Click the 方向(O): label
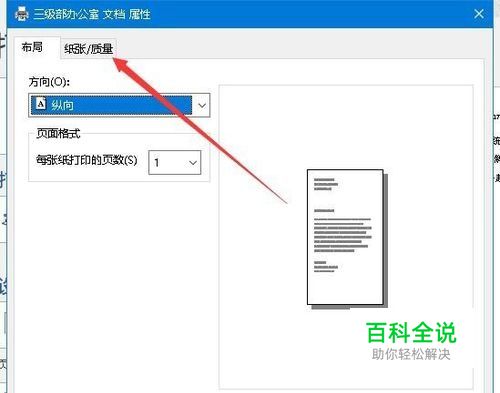 [49, 82]
